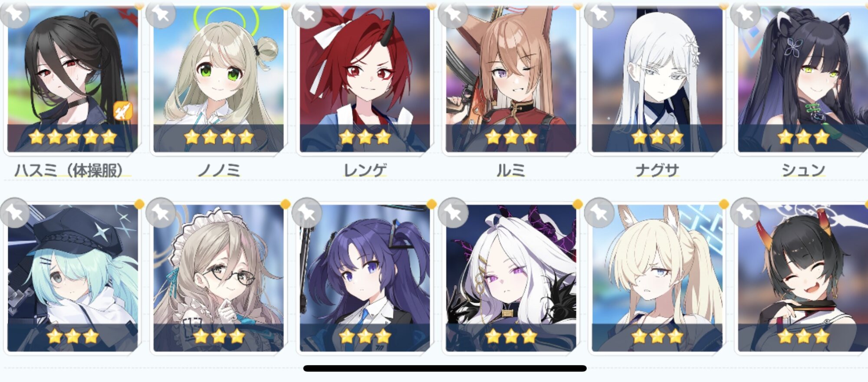868x382 pixels.
Task: Click the five-star rating on ハスミ card
Action: pyautogui.click(x=73, y=137)
